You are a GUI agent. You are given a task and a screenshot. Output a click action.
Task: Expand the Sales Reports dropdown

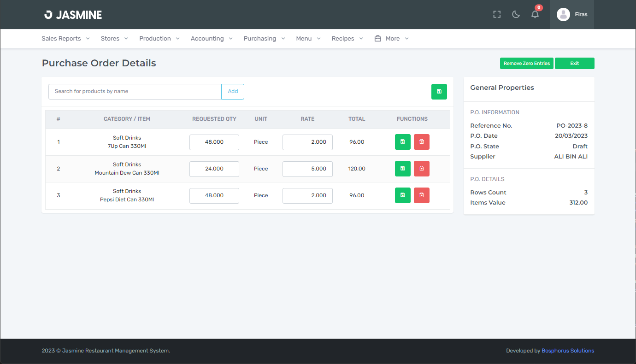pyautogui.click(x=65, y=39)
